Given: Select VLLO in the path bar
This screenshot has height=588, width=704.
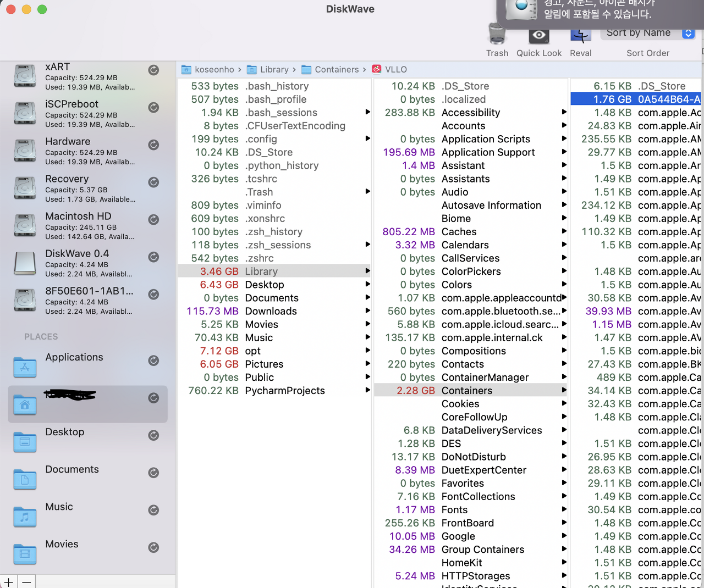Looking at the screenshot, I should [x=389, y=69].
